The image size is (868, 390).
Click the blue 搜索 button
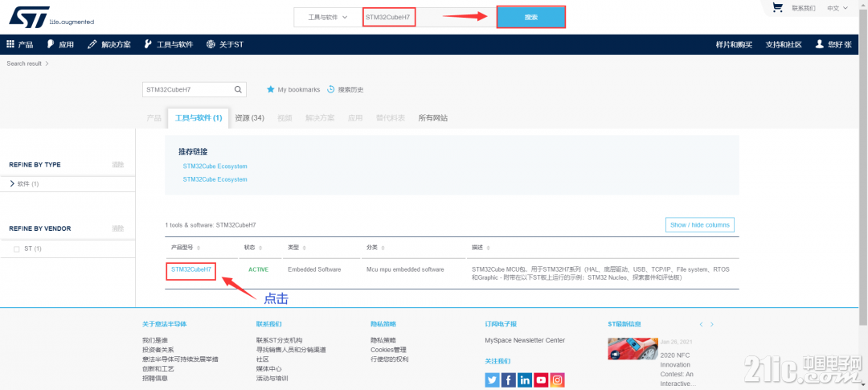pos(531,17)
